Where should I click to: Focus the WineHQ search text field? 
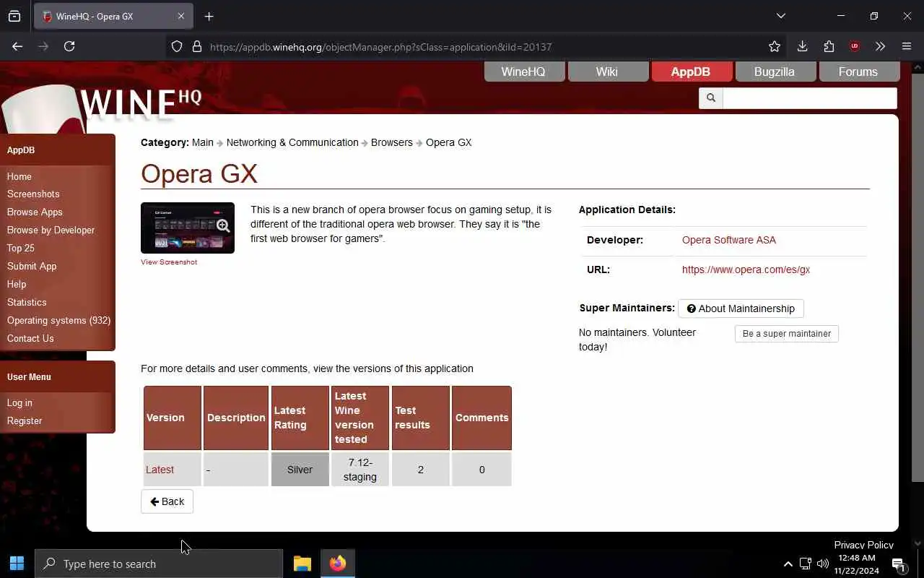tap(809, 98)
